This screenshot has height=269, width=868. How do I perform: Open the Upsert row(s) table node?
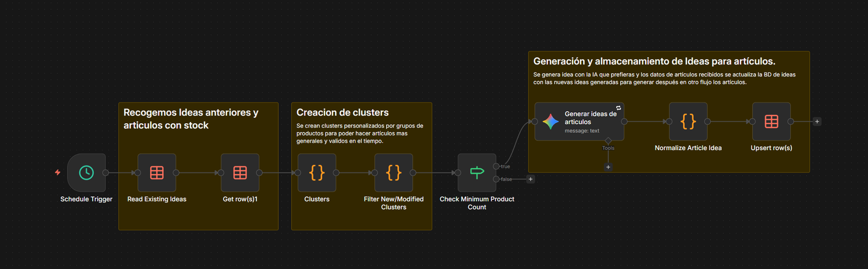(771, 121)
